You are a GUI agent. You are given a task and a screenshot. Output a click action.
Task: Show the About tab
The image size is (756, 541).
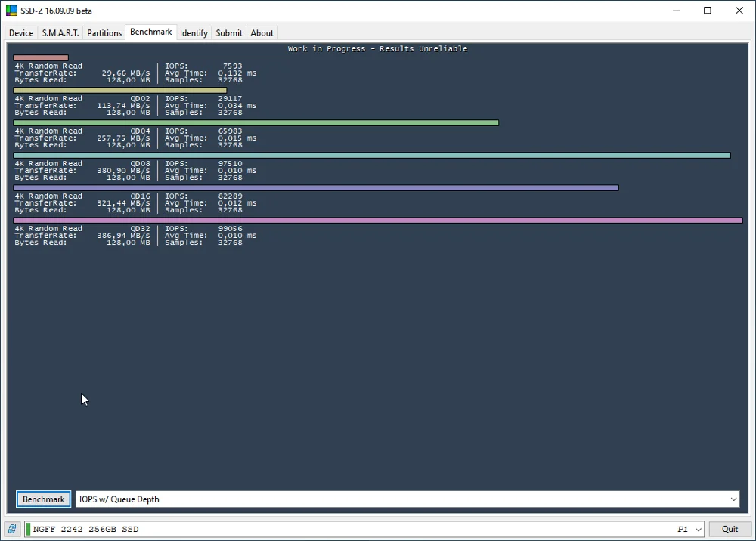(262, 32)
